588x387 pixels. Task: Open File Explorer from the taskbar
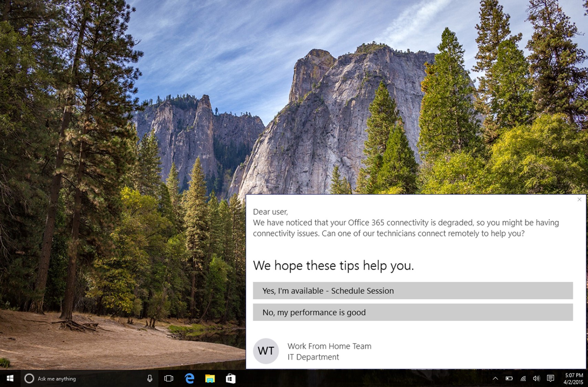[210, 378]
